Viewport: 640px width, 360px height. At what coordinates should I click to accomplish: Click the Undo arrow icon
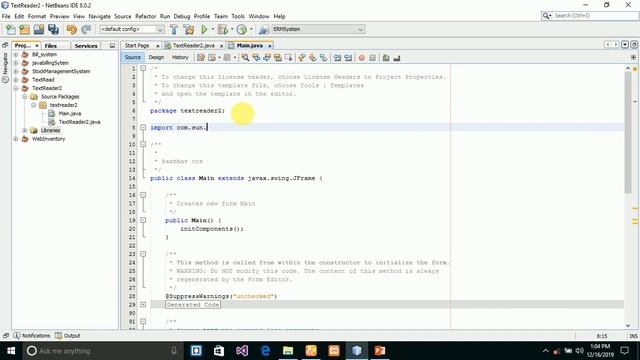coord(72,29)
